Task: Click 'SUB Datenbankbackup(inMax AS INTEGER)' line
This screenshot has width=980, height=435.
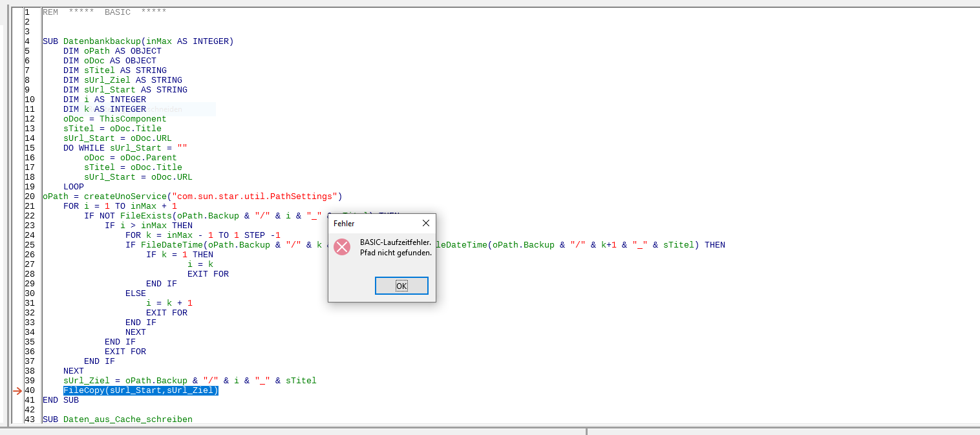Action: 138,41
